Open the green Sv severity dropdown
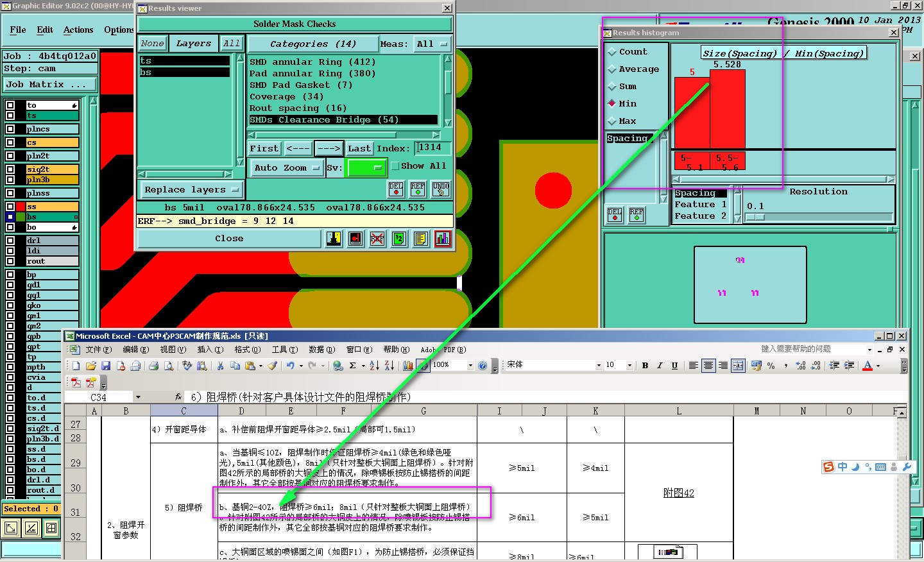The width and height of the screenshot is (924, 562). tap(366, 168)
